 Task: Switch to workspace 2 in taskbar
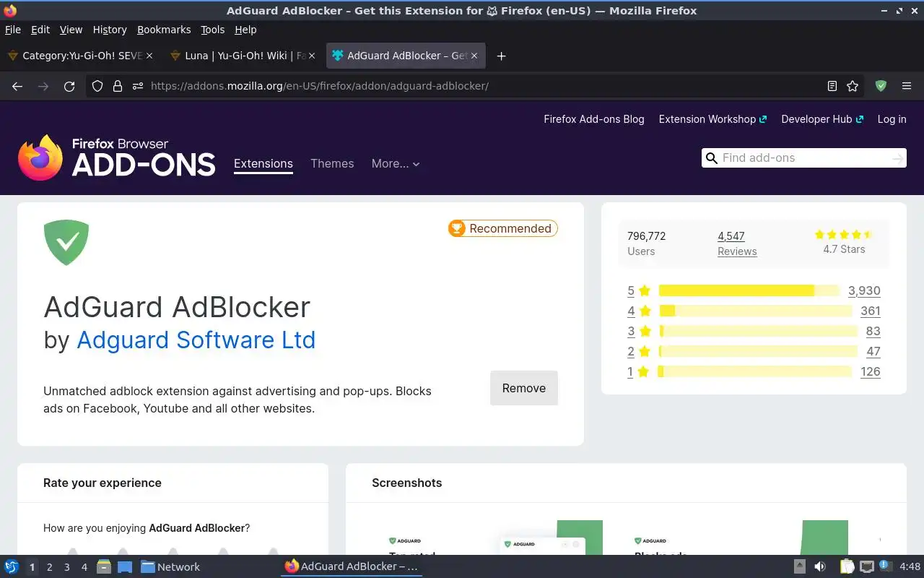49,567
